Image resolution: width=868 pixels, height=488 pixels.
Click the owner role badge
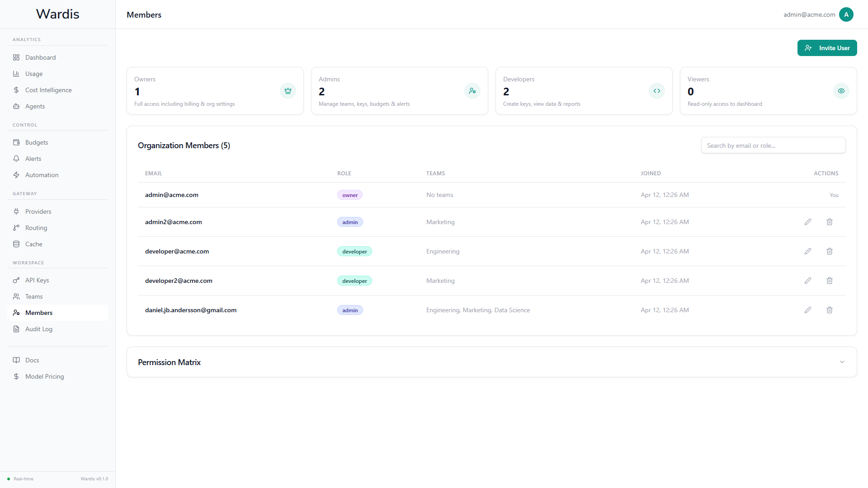[x=350, y=195]
